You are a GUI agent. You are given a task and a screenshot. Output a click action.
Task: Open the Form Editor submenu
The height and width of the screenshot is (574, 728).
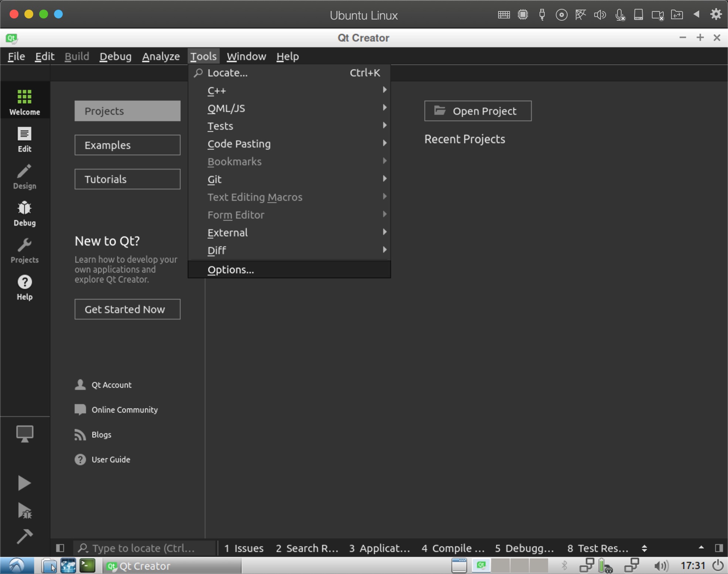point(289,215)
